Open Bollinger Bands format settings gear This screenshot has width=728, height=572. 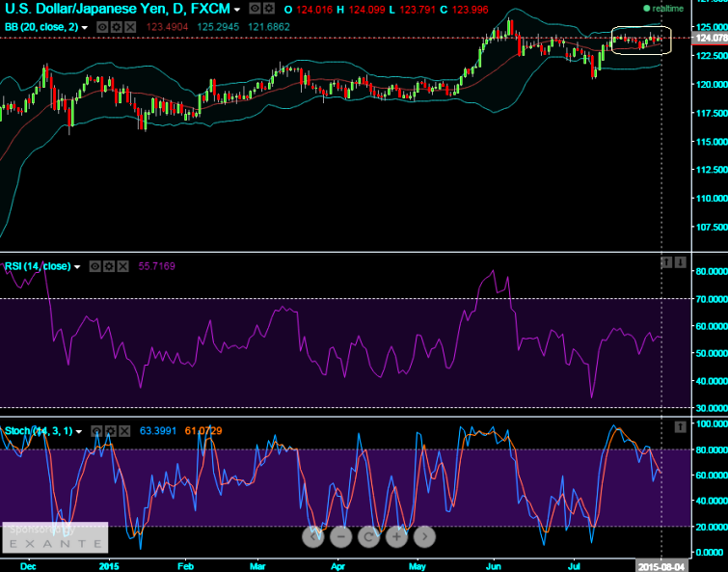pyautogui.click(x=116, y=27)
